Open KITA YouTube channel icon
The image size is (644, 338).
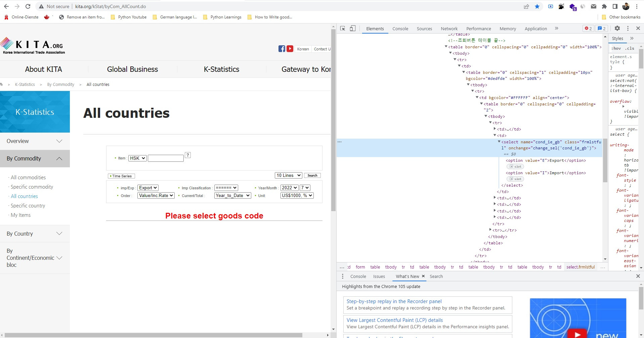tap(290, 49)
